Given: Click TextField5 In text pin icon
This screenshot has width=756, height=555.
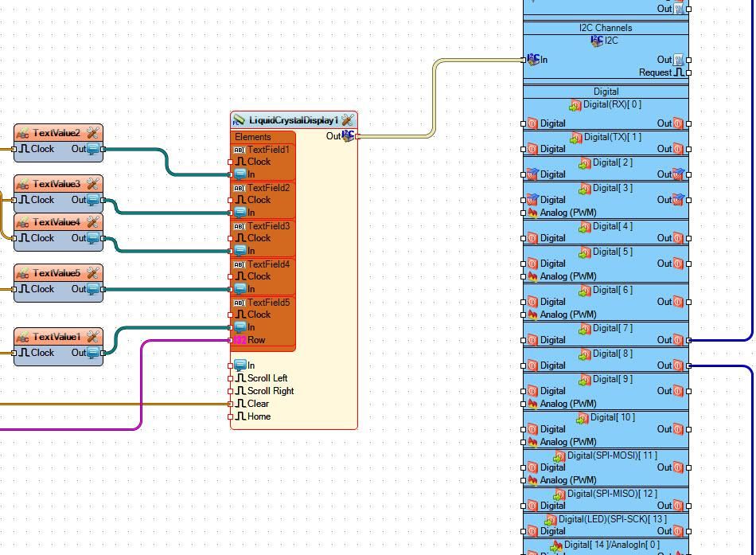Looking at the screenshot, I should point(240,327).
